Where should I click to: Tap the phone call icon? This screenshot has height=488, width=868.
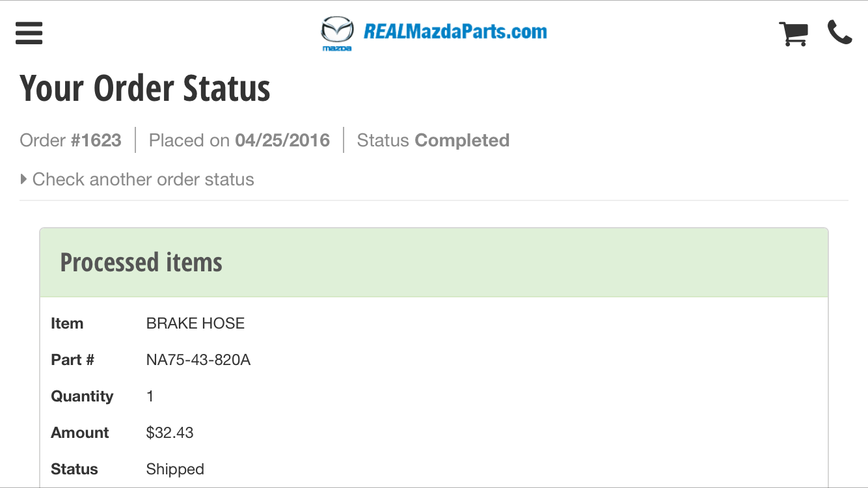coord(839,33)
